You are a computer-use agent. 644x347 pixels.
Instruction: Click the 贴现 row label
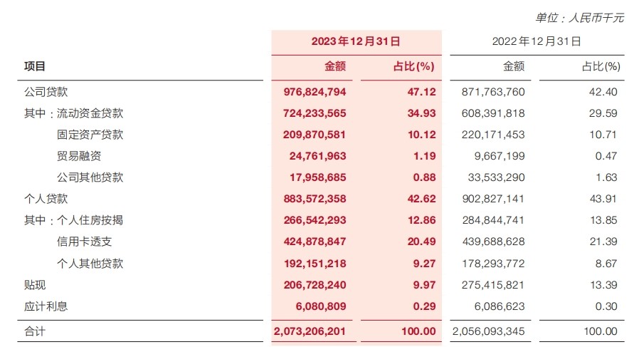[35, 285]
